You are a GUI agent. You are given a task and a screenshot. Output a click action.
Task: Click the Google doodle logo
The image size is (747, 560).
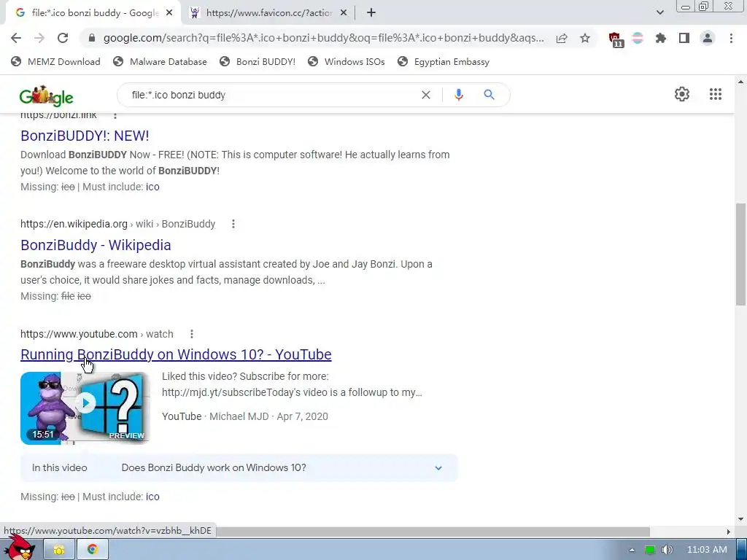point(46,96)
